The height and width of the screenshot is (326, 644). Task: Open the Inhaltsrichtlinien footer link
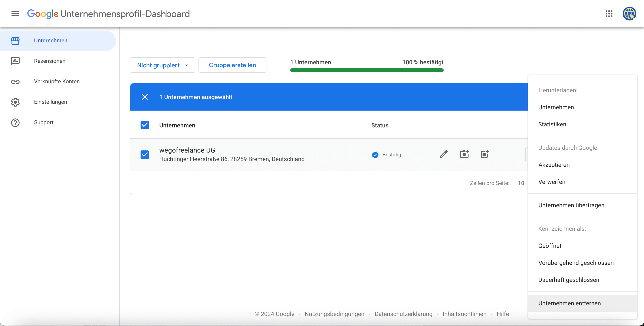(464, 314)
